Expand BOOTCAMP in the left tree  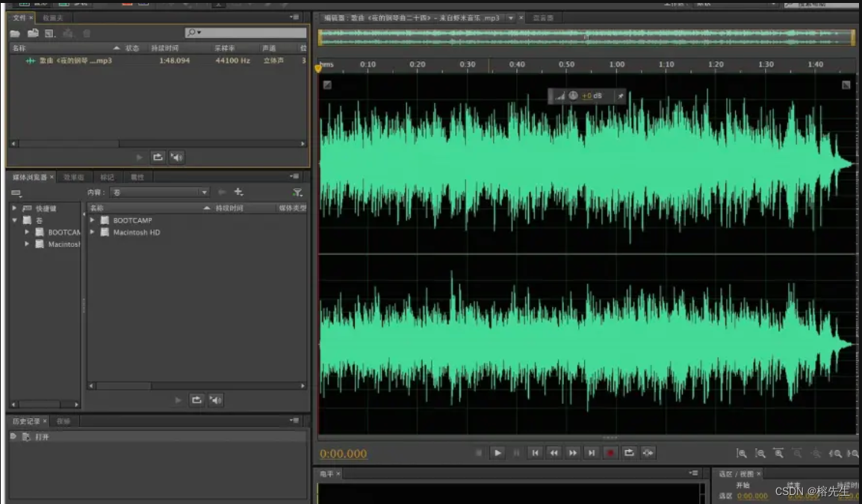(x=26, y=232)
